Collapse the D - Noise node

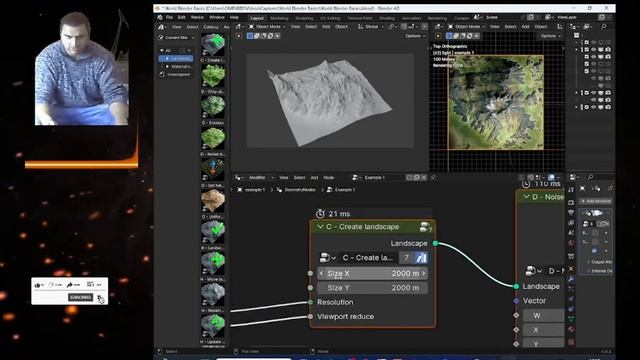[527, 197]
